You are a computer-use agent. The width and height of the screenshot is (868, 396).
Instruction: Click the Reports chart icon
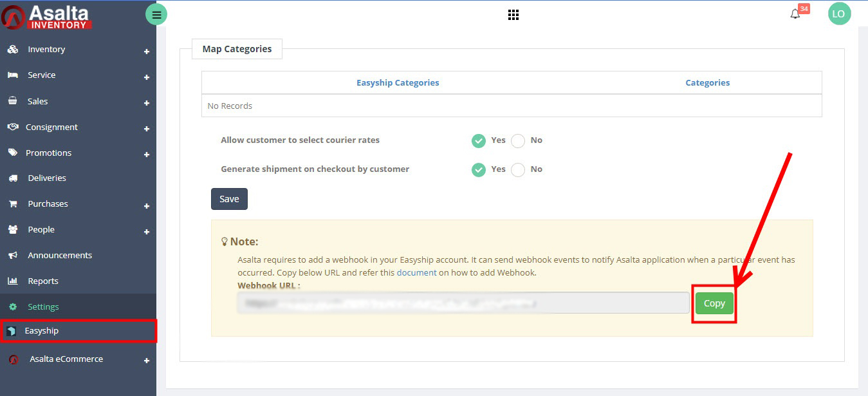[x=13, y=281]
